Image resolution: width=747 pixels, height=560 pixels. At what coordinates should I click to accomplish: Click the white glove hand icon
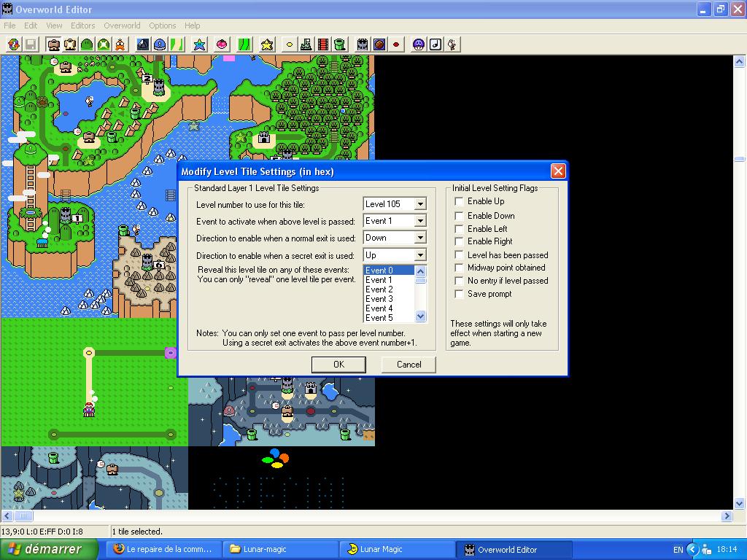click(452, 44)
